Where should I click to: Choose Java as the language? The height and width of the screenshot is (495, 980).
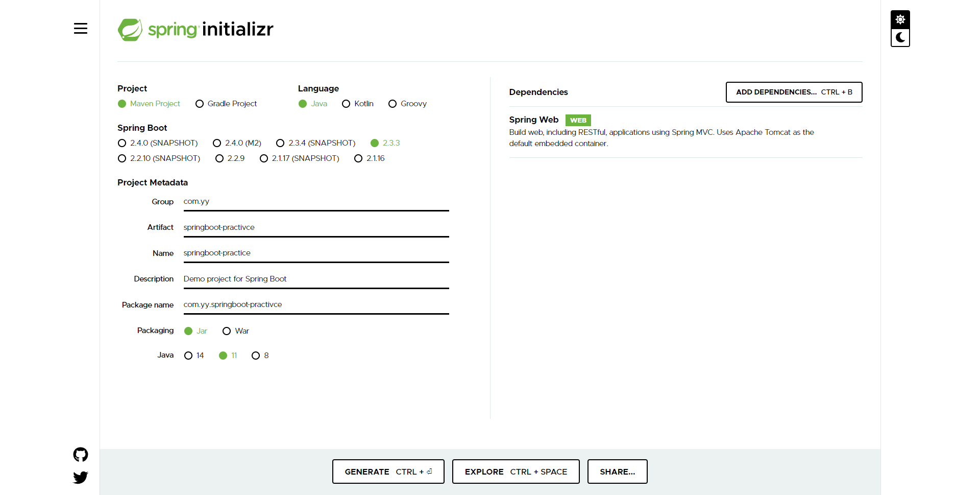[313, 104]
